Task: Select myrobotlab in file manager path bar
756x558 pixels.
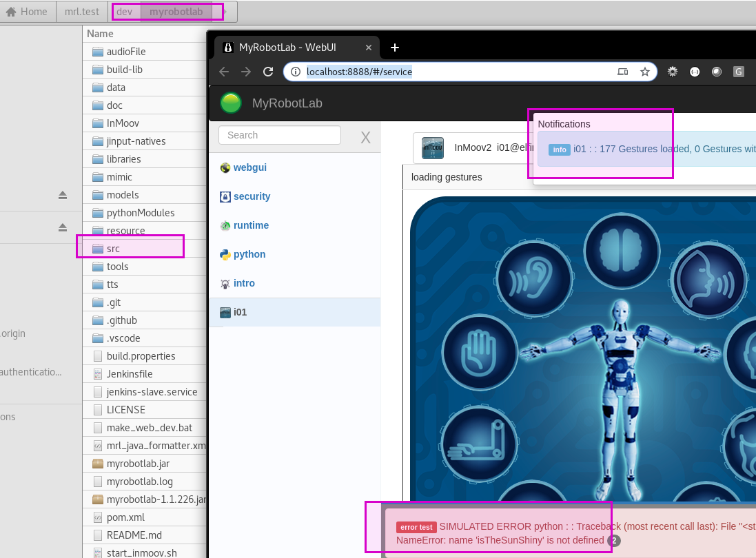Action: [176, 12]
